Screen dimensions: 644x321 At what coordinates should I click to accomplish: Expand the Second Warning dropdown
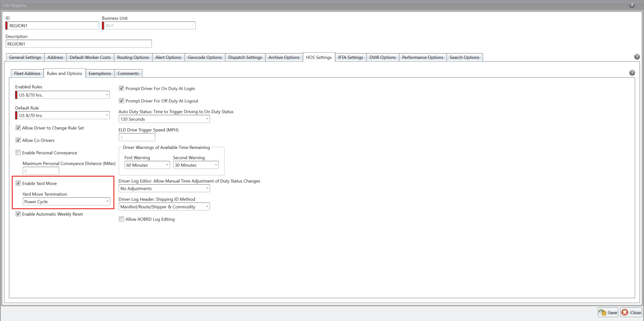(216, 165)
